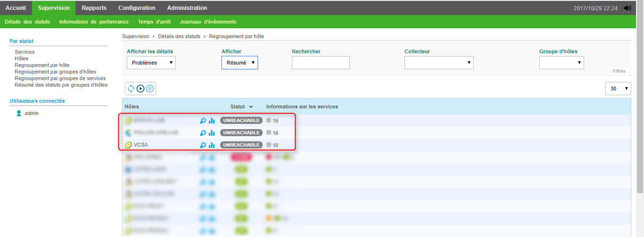This screenshot has width=644, height=237.
Task: Expand the Collecteur dropdown
Action: [439, 63]
